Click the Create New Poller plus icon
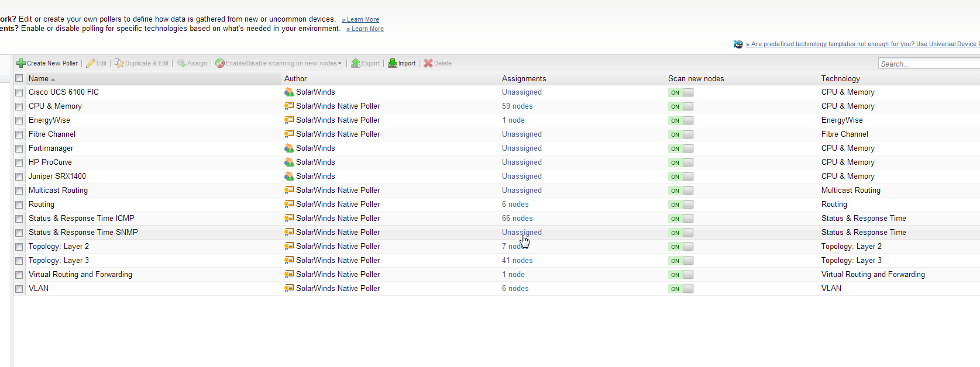 coord(21,63)
